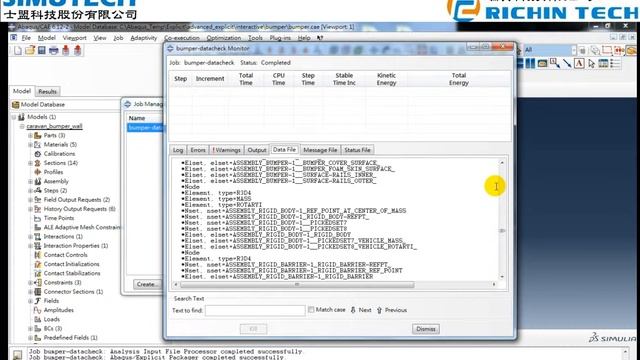Click the Text to find input field
The height and width of the screenshot is (360, 640).
click(255, 311)
